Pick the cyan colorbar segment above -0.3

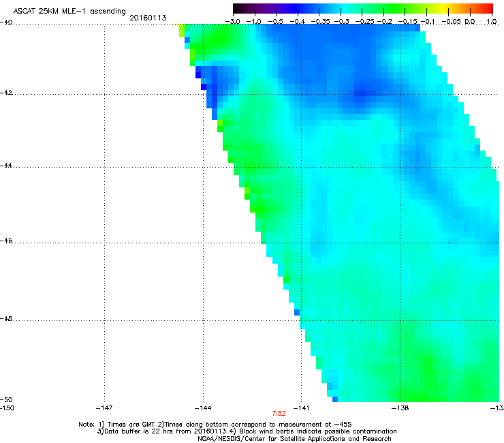(x=341, y=9)
